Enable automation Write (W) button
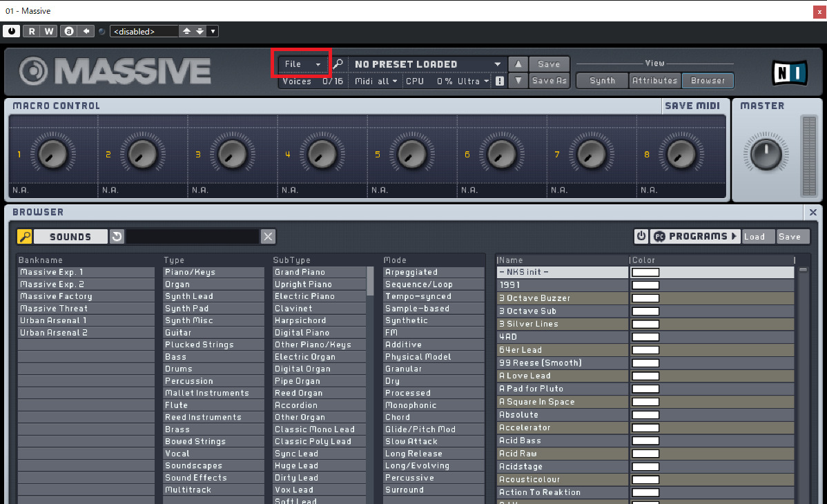This screenshot has width=827, height=504. point(48,31)
